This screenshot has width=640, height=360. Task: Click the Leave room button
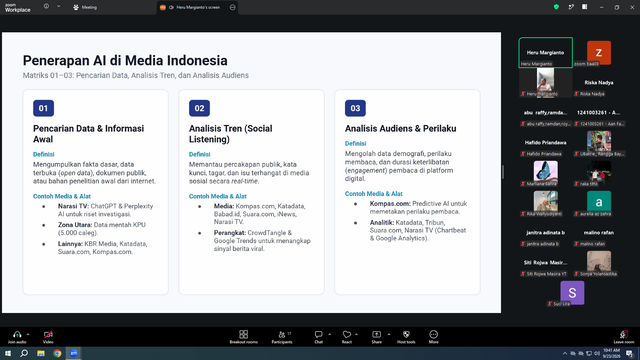coord(624,336)
